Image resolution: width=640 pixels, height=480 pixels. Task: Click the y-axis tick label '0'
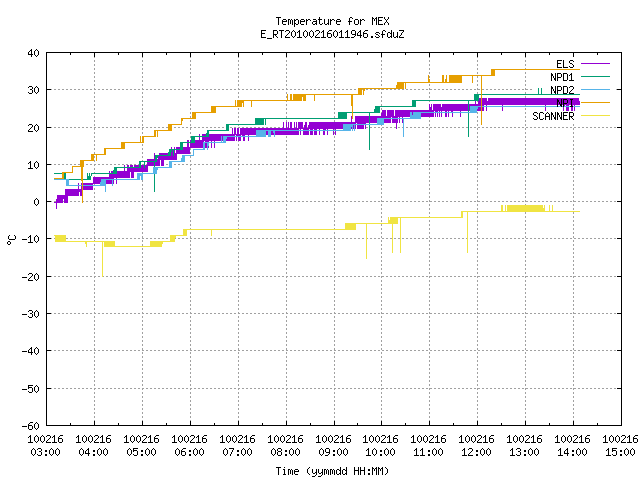(x=37, y=202)
